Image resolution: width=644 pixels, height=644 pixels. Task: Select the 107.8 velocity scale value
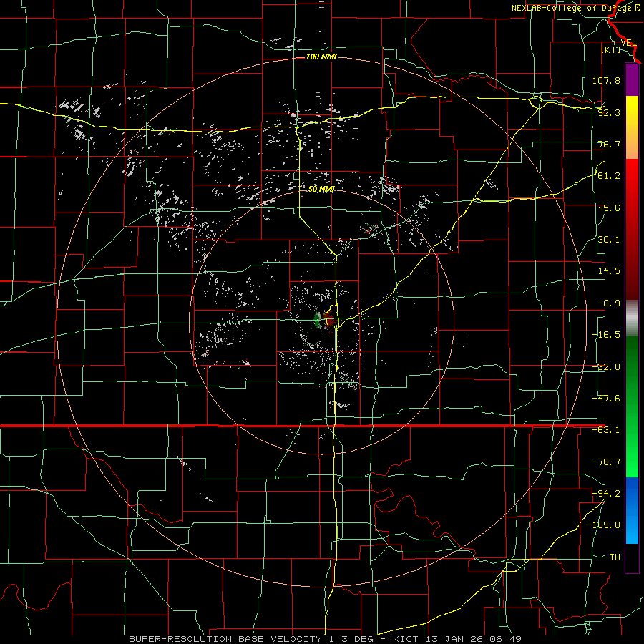(x=606, y=80)
